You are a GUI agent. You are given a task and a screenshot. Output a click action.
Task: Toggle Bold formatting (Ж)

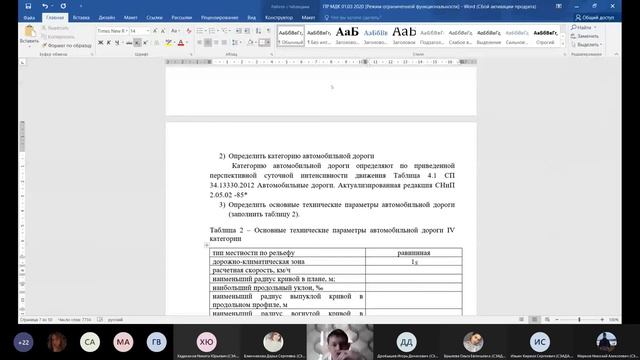pyautogui.click(x=100, y=42)
